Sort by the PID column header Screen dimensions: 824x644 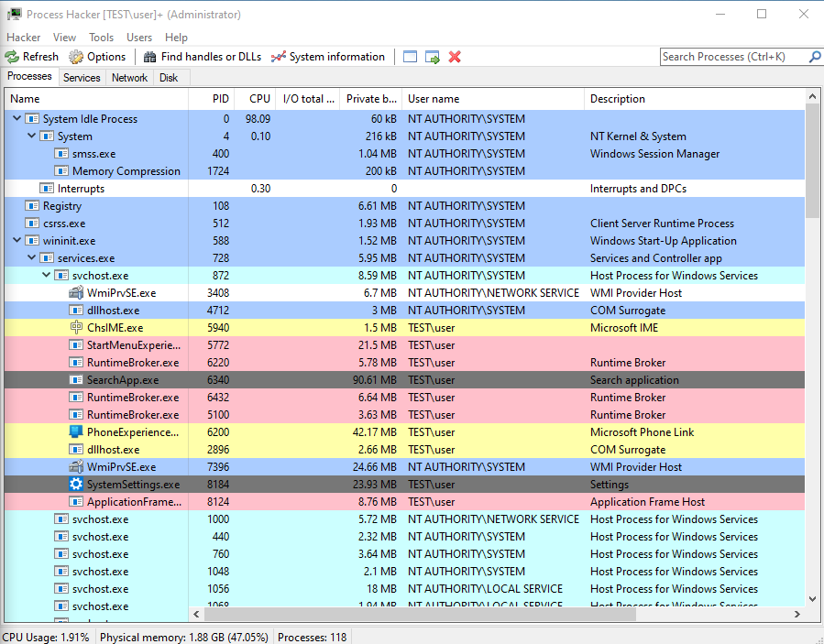tap(211, 99)
